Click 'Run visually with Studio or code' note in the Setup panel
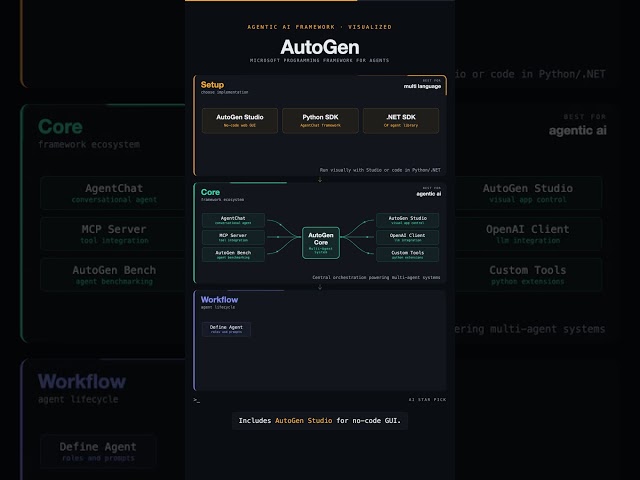Screen dimensions: 640x480 tap(380, 170)
